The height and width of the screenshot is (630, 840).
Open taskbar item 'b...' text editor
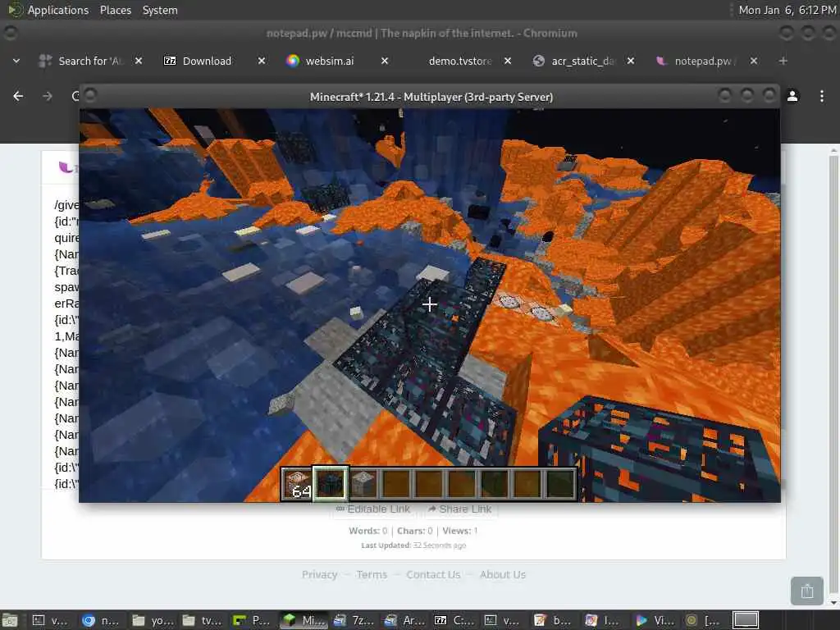554,620
